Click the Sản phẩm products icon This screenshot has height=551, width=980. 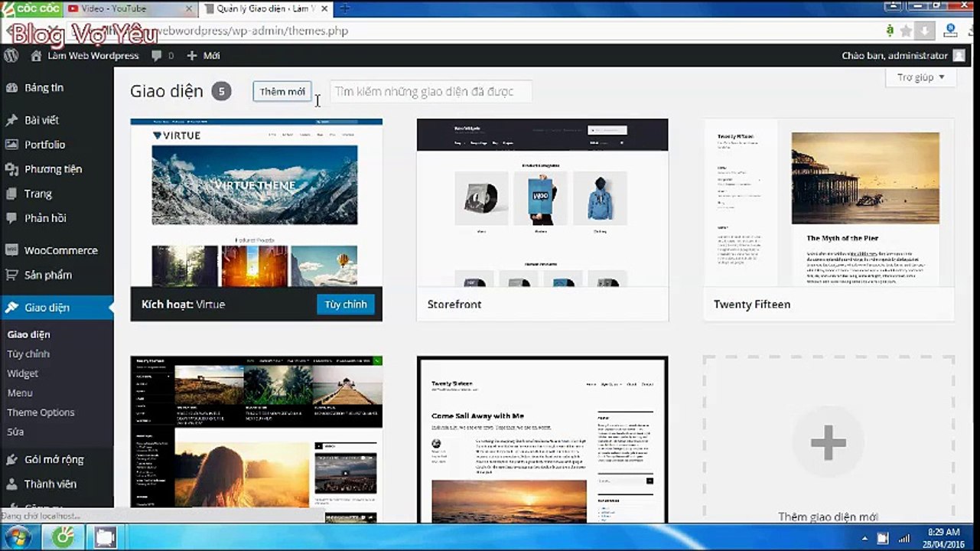(11, 275)
